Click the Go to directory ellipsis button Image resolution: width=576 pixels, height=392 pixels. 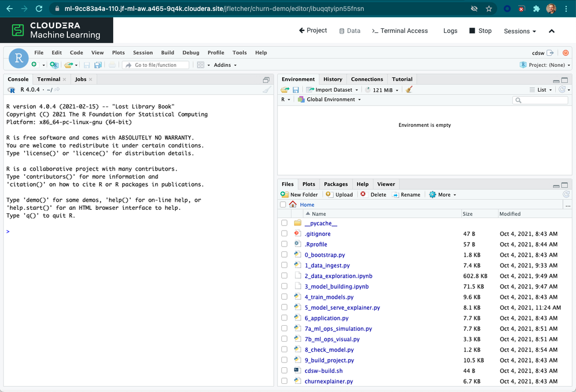point(568,205)
